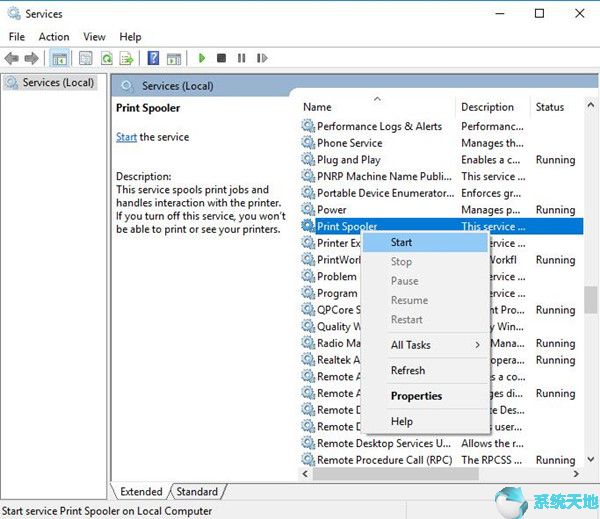Choose Help in the context menu
This screenshot has height=519, width=600.
tap(426, 421)
